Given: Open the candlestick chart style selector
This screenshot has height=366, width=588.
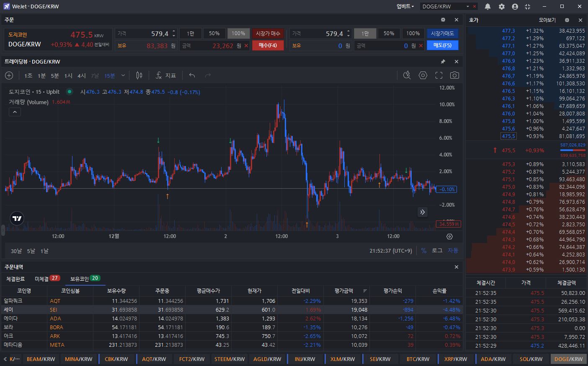Looking at the screenshot, I should tap(139, 75).
